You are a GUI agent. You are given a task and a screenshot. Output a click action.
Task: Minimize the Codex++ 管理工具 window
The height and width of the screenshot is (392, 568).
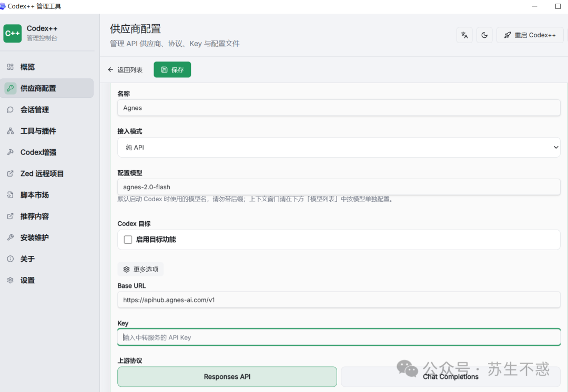coord(535,6)
